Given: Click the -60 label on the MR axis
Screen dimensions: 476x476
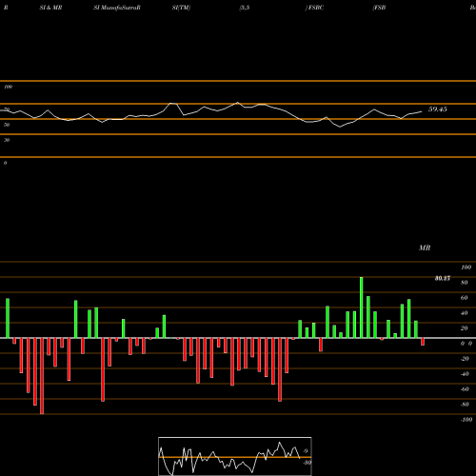Looking at the screenshot, I should (x=465, y=389).
